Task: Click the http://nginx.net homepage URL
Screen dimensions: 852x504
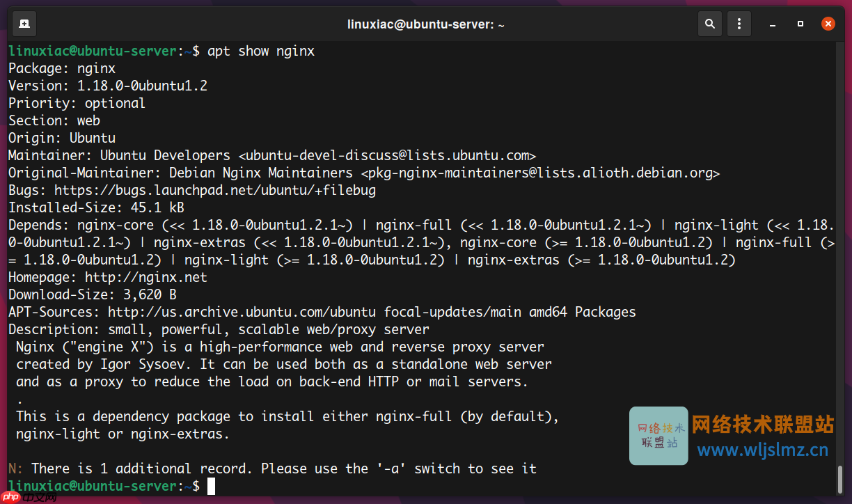Action: pyautogui.click(x=146, y=277)
